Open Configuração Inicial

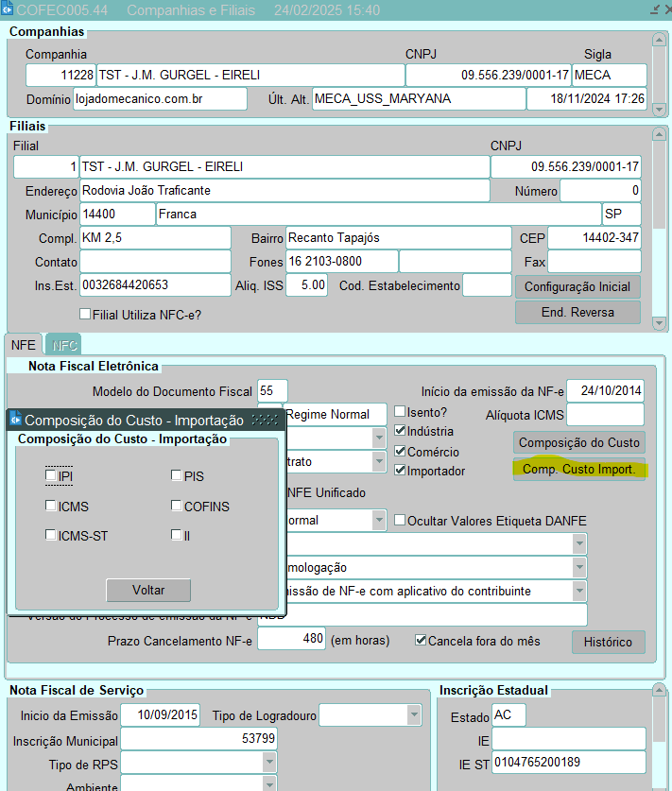[x=577, y=286]
